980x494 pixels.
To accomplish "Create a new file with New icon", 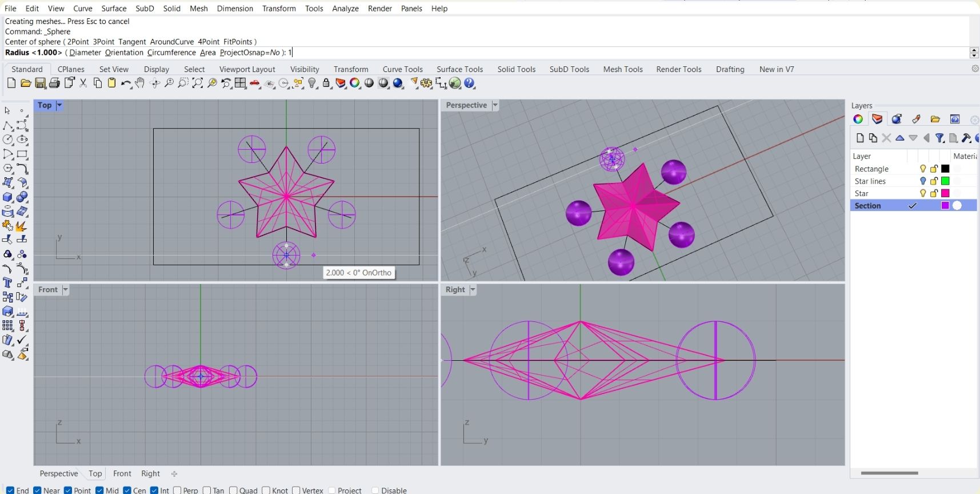I will point(11,83).
